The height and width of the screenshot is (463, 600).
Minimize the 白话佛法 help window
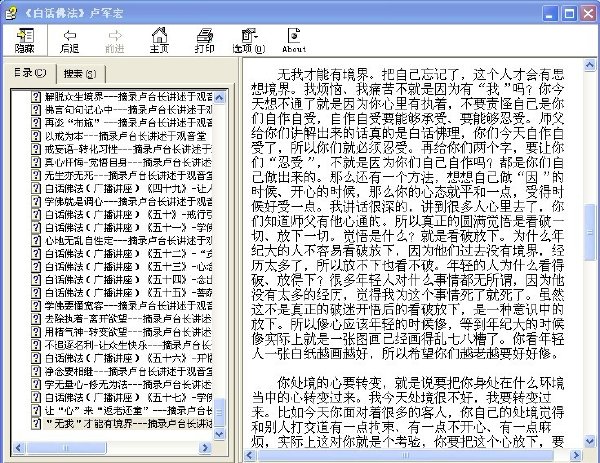click(550, 14)
